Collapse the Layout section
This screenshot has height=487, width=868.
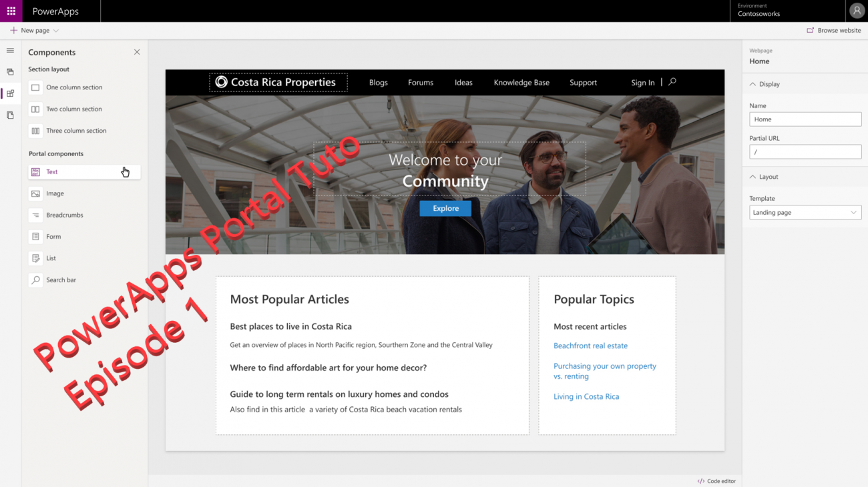[x=752, y=177]
